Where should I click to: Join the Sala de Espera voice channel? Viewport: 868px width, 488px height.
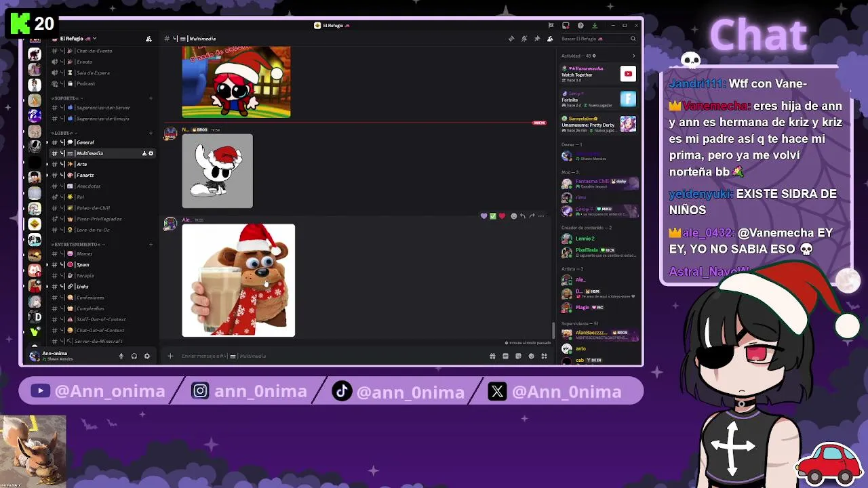point(102,73)
